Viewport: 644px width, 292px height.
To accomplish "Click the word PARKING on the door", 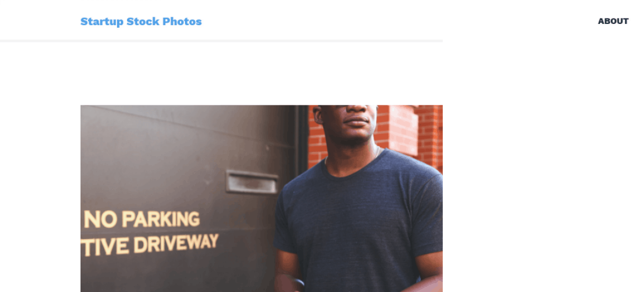I will (x=161, y=219).
